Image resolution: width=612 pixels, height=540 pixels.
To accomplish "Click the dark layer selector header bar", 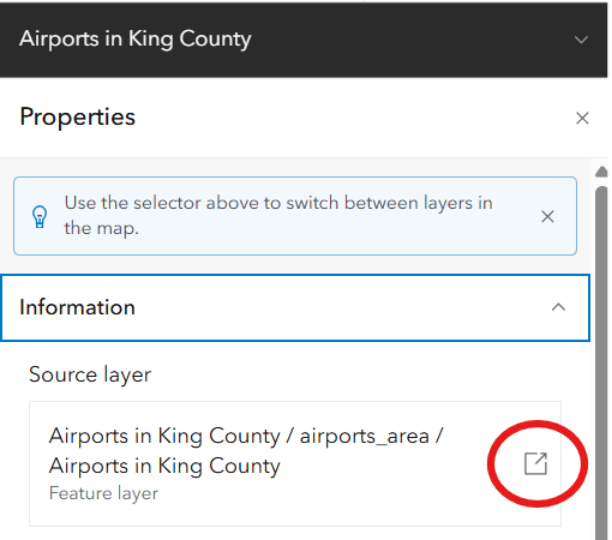I will pos(304,40).
